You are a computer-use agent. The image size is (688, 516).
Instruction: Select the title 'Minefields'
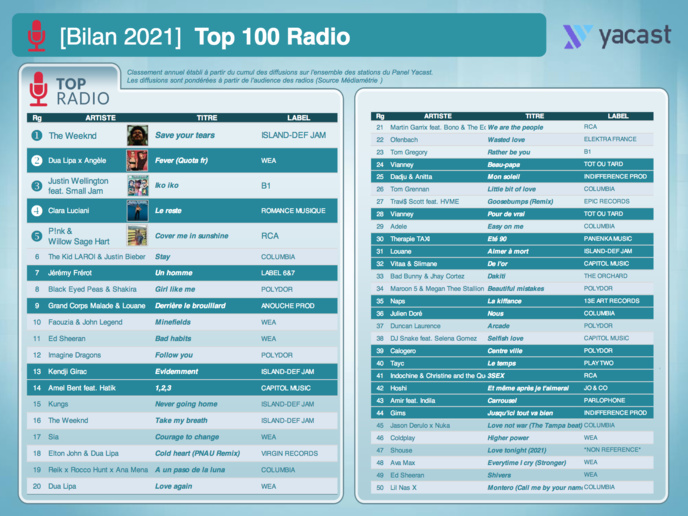click(173, 322)
